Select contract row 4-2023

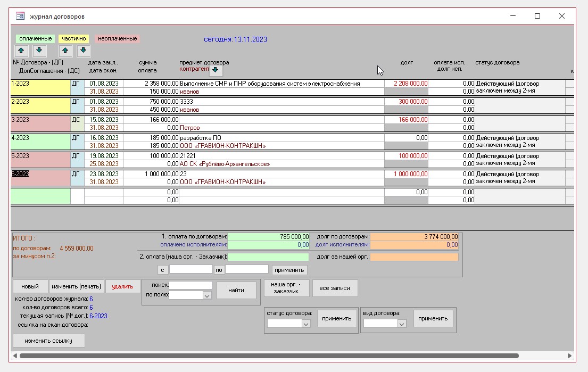pos(40,138)
